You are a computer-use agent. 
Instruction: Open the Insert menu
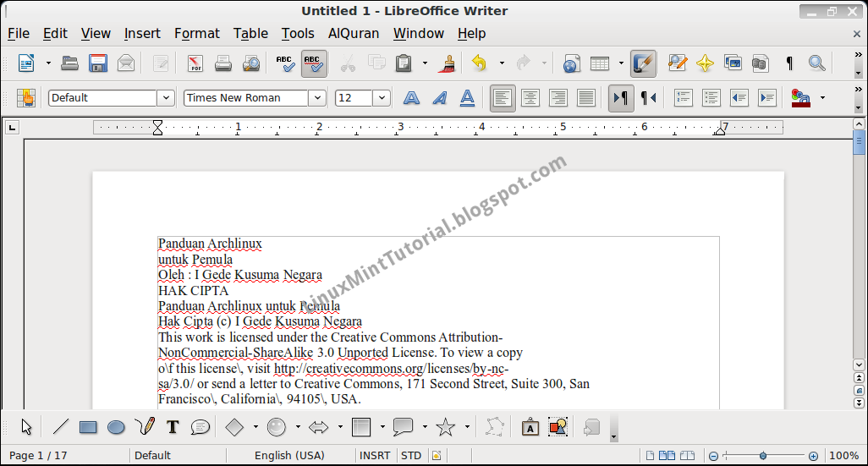(x=142, y=33)
